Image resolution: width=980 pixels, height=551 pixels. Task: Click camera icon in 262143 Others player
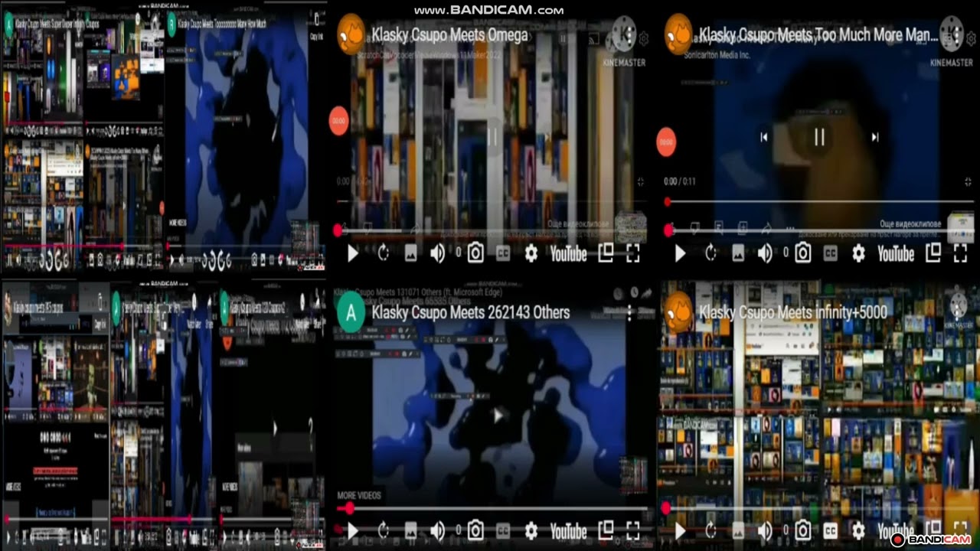(475, 530)
